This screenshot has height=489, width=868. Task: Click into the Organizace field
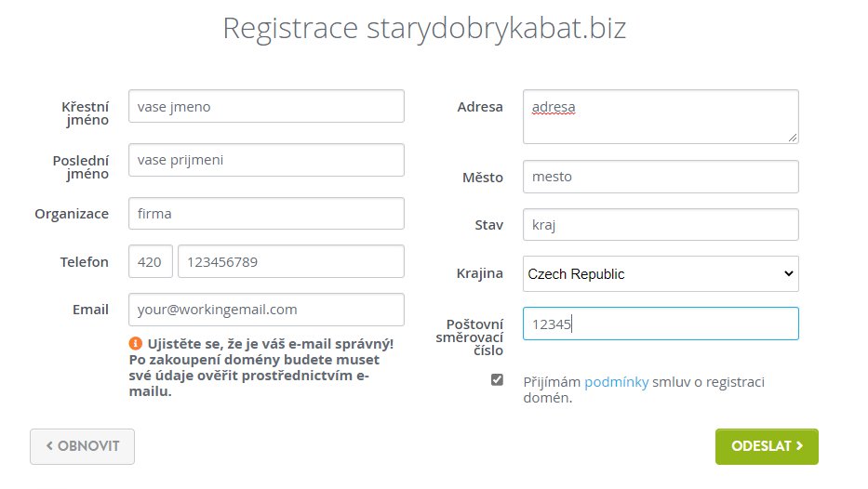[x=266, y=214]
